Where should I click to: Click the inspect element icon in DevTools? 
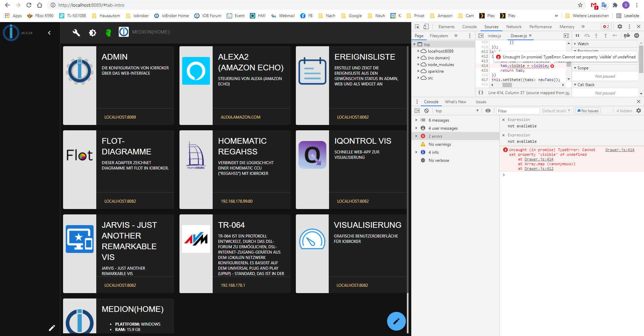tap(417, 26)
